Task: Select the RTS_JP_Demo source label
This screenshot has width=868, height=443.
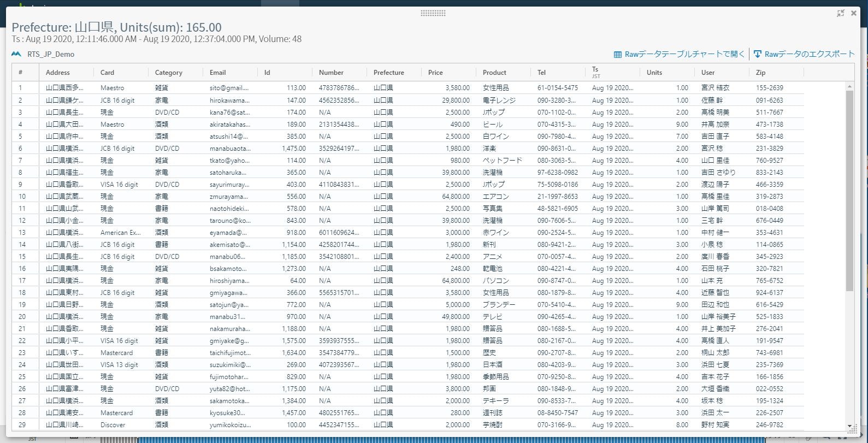Action: click(51, 54)
